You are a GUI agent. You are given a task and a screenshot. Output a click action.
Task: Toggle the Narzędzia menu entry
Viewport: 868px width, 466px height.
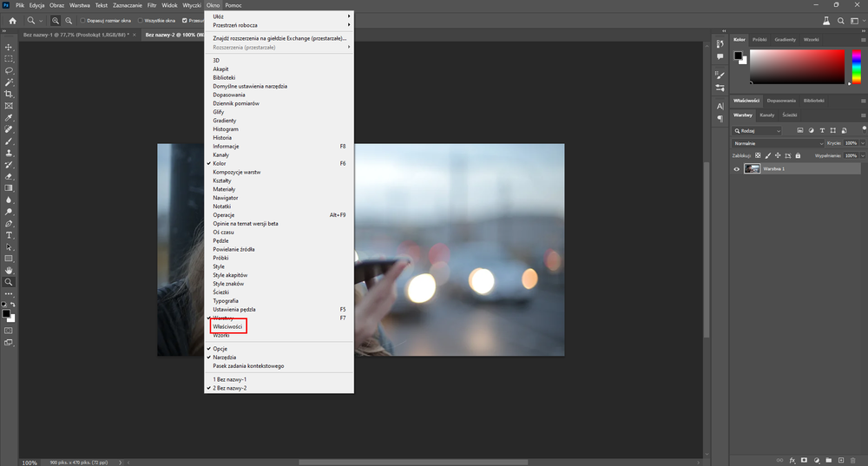coord(279,357)
